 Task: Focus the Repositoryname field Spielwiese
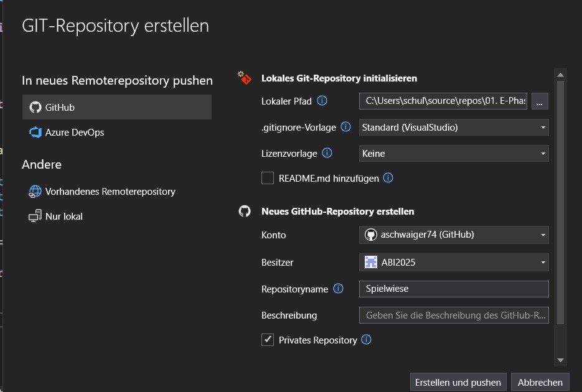coord(454,289)
